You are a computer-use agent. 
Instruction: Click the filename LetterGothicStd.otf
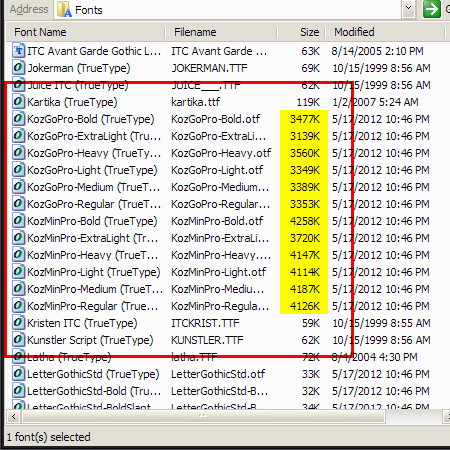point(218,374)
